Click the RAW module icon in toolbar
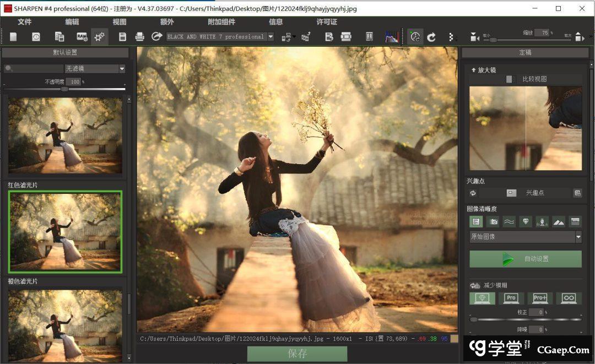The height and width of the screenshot is (364, 595). pos(82,37)
